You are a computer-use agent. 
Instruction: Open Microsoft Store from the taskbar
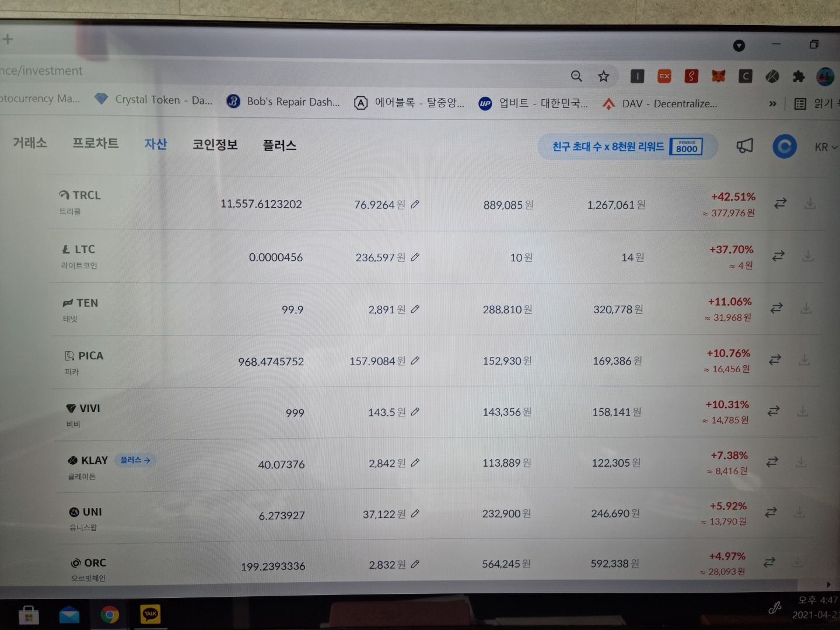tap(28, 615)
